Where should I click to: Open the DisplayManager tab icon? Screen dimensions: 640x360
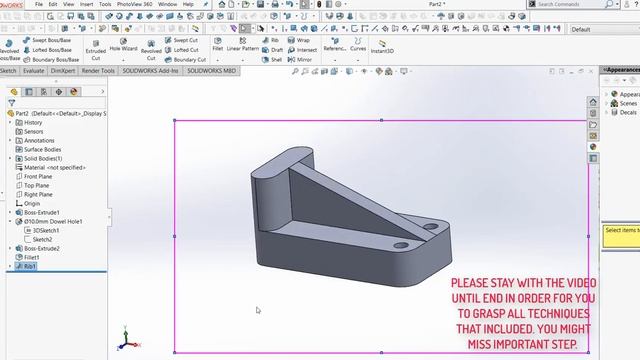[73, 92]
